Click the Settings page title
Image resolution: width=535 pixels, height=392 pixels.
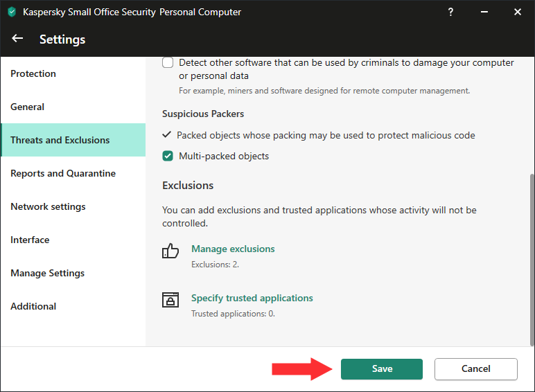click(x=62, y=39)
